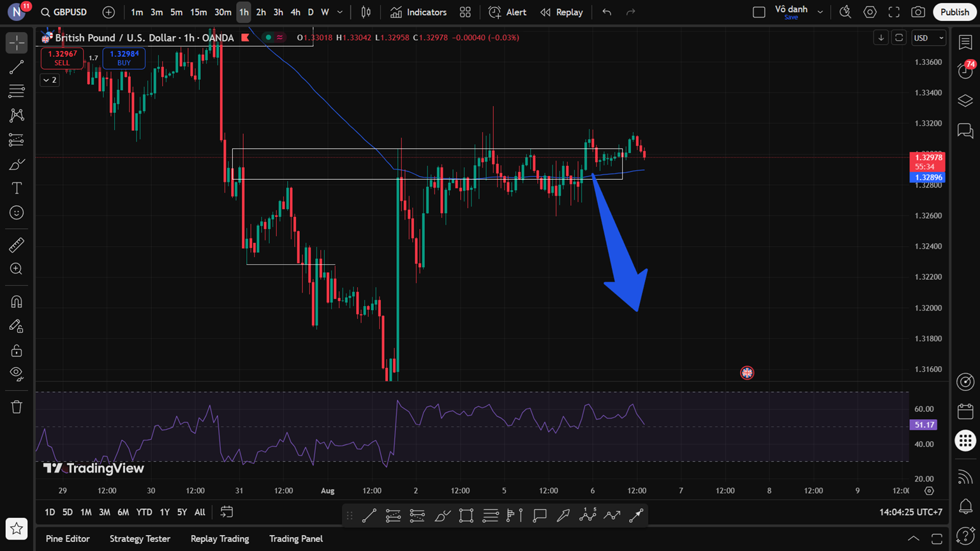Open the notifications bell icon

coord(965,506)
